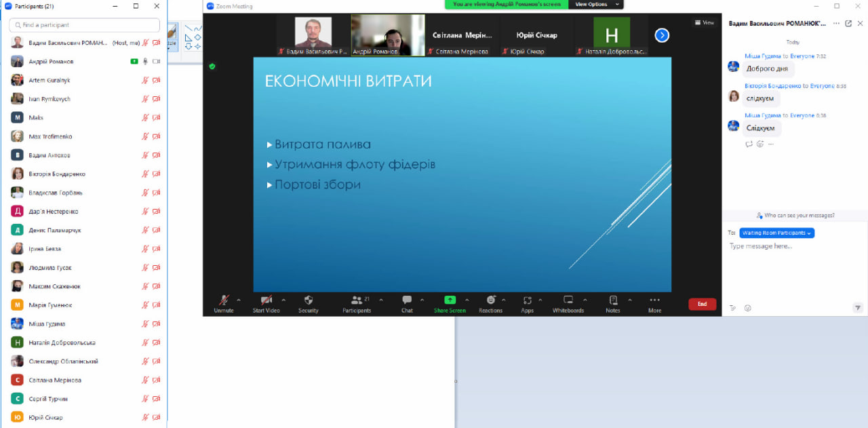Pop out the chat panel
Screen dimensions: 868x428
[x=848, y=23]
